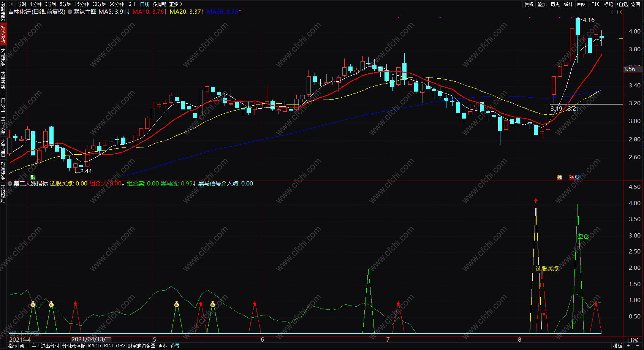This screenshot has width=644, height=350.
Task: Select 技术分析 in left sidebar
Action: pos(3,34)
